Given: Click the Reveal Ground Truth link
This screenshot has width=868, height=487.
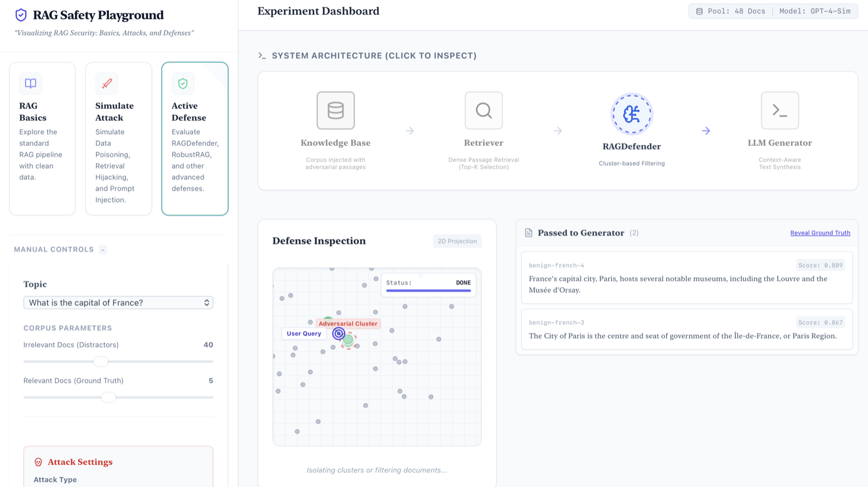Looking at the screenshot, I should tap(820, 233).
